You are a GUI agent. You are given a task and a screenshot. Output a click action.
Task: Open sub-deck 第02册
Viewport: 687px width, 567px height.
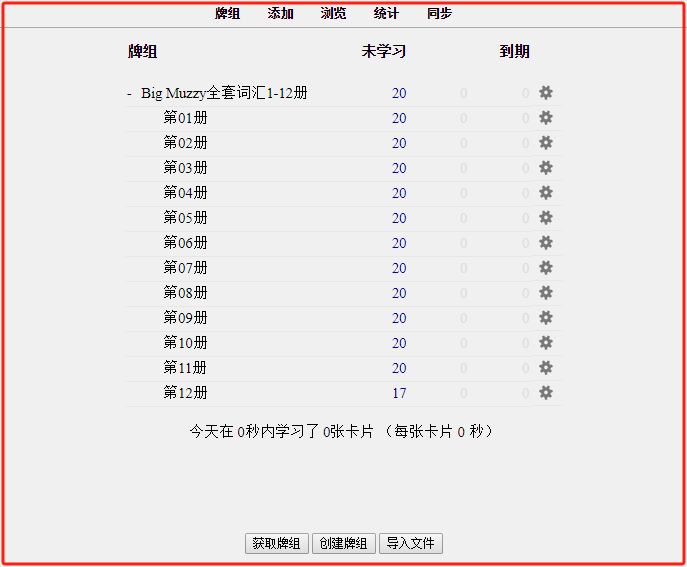coord(185,142)
